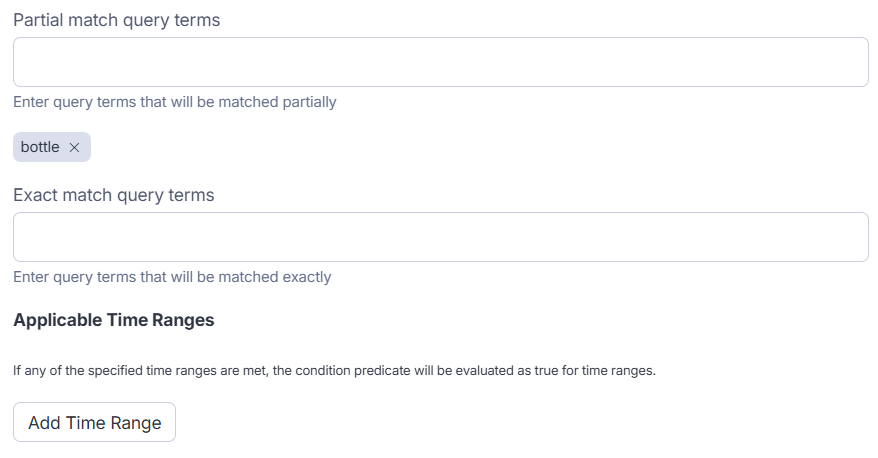Click the "Exact match query terms" label
Screen dimensions: 878x458
[x=113, y=195]
